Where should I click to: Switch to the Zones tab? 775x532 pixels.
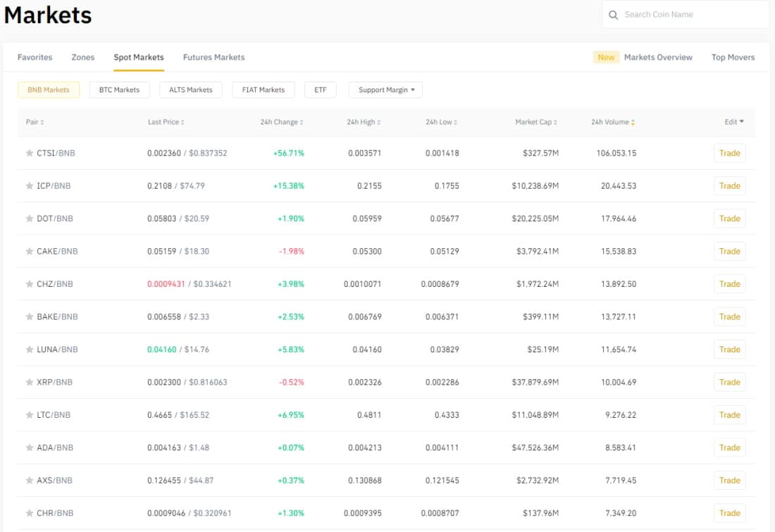(83, 57)
